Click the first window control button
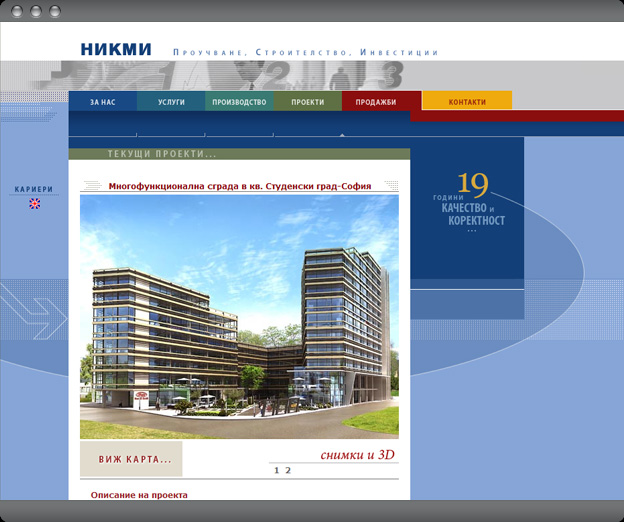The image size is (624, 522). (x=17, y=11)
